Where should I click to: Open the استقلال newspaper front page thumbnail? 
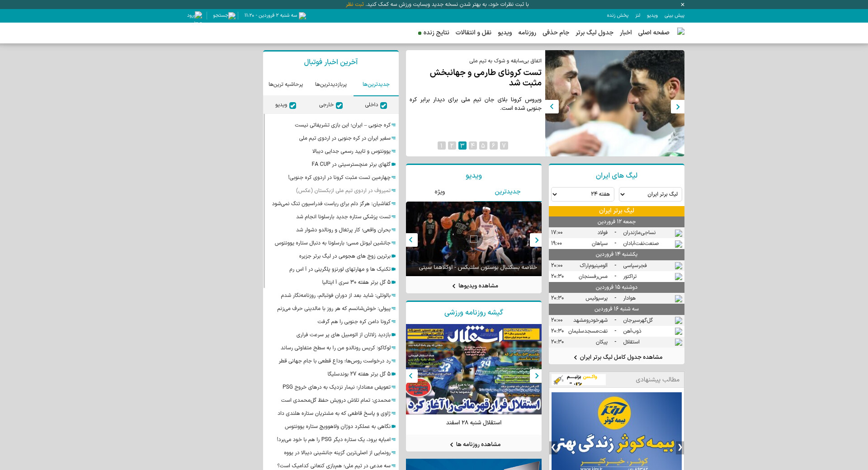point(474,369)
